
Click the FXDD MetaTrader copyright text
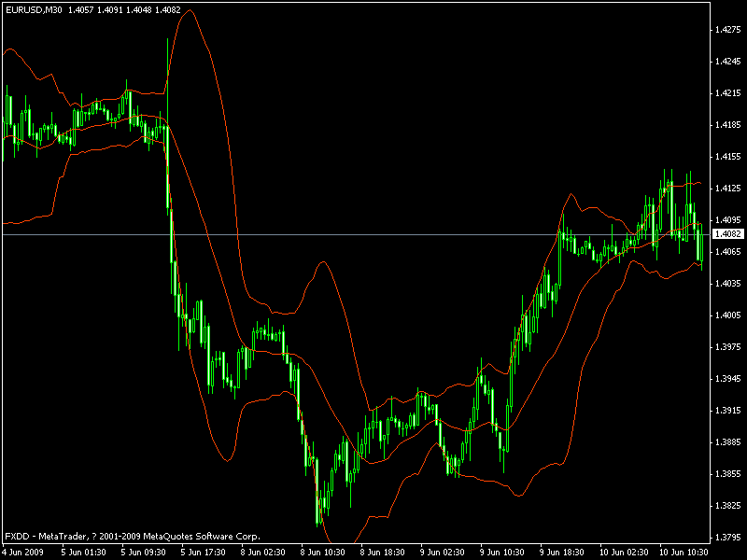133,536
